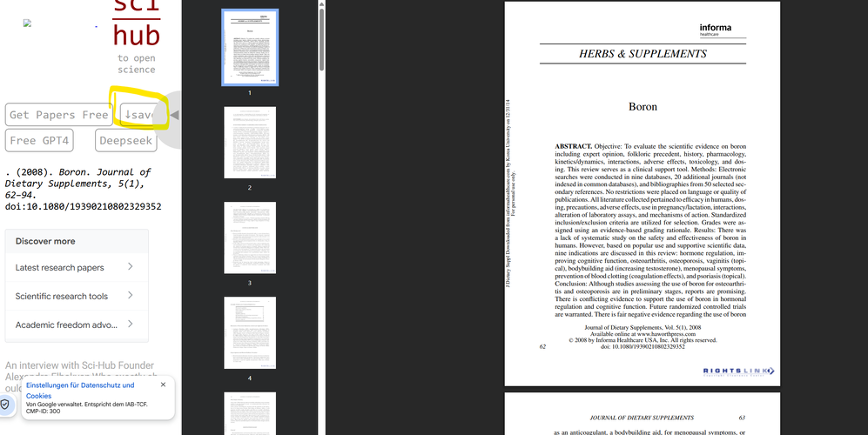Expand Scientific research tools chevron

[x=130, y=296]
